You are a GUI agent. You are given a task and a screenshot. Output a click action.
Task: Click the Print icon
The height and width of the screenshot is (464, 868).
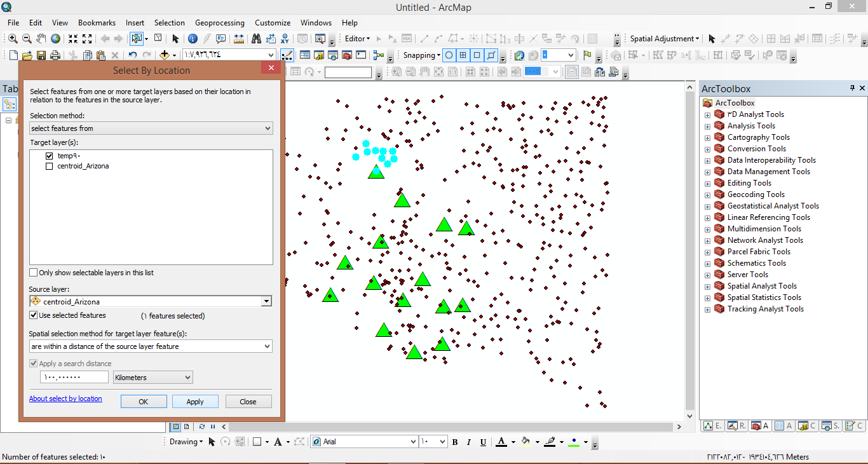click(55, 55)
